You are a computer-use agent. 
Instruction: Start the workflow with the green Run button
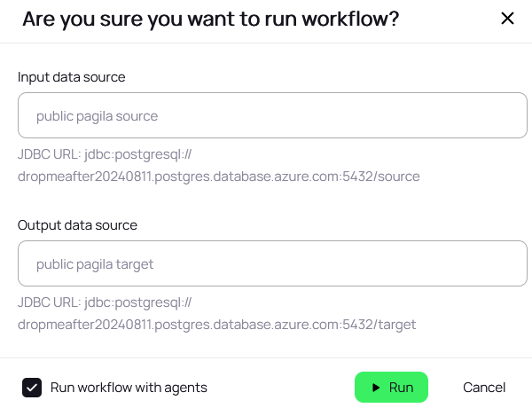[391, 387]
